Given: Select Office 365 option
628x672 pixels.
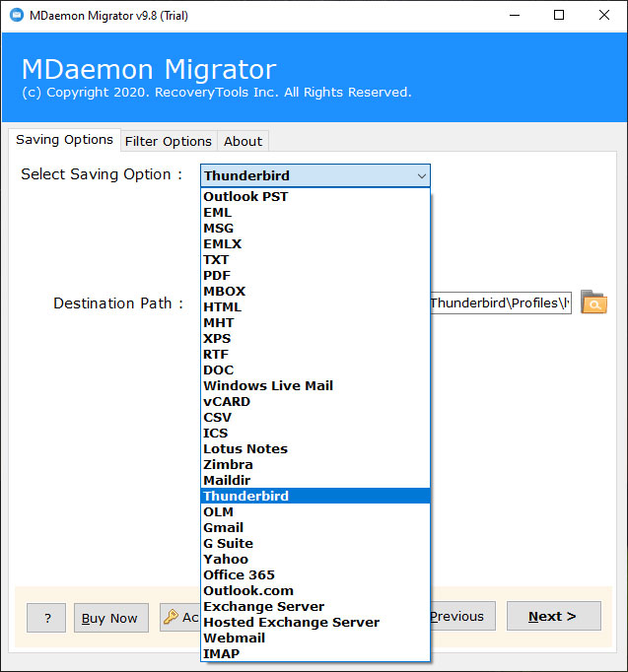Looking at the screenshot, I should point(315,574).
